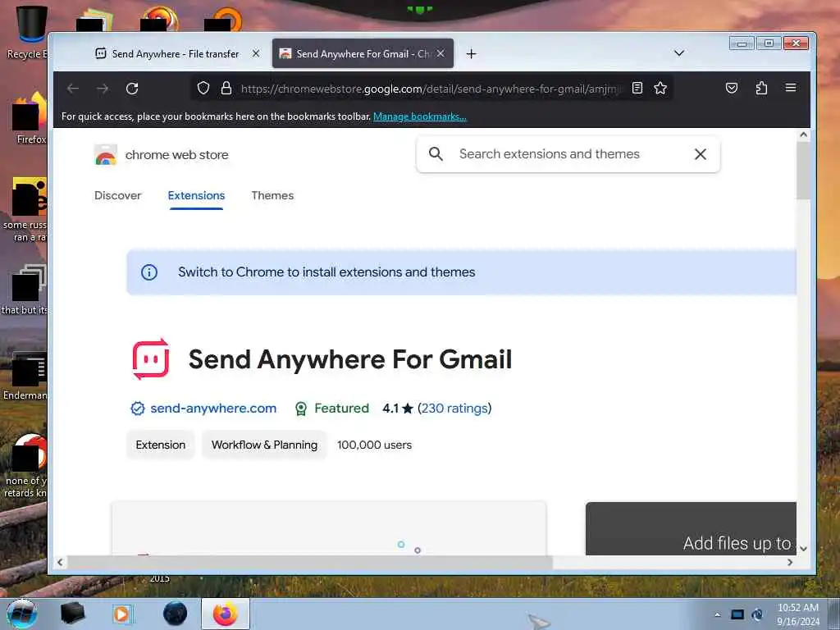Click the horizontal scrollbar thumb
This screenshot has height=630, width=840.
point(309,562)
